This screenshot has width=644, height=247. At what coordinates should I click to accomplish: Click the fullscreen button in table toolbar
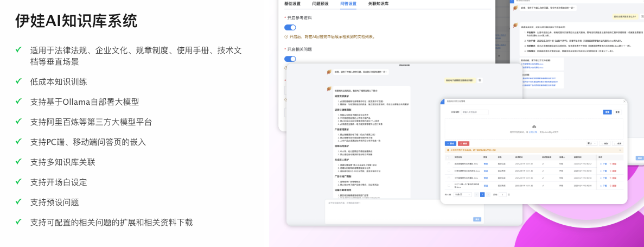[618, 143]
